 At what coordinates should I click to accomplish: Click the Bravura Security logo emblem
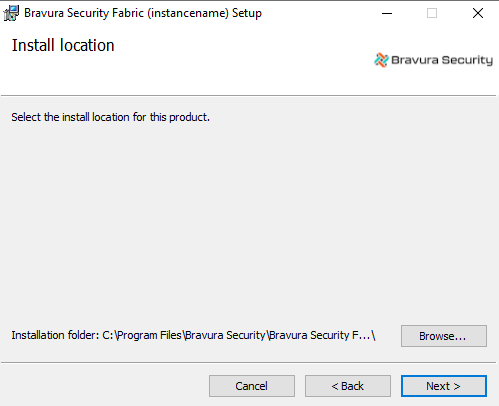(381, 60)
